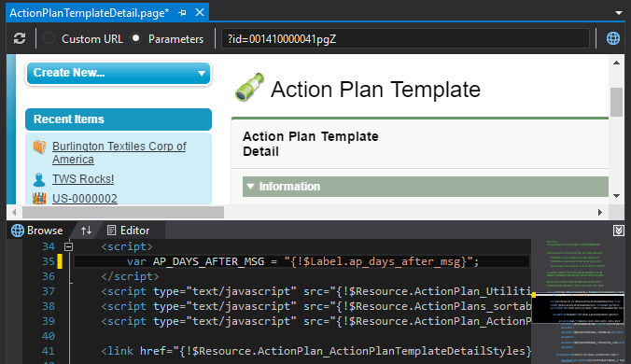Screen dimensions: 631x364
Task: Click the ?id= parameters input field
Action: pyautogui.click(x=405, y=38)
